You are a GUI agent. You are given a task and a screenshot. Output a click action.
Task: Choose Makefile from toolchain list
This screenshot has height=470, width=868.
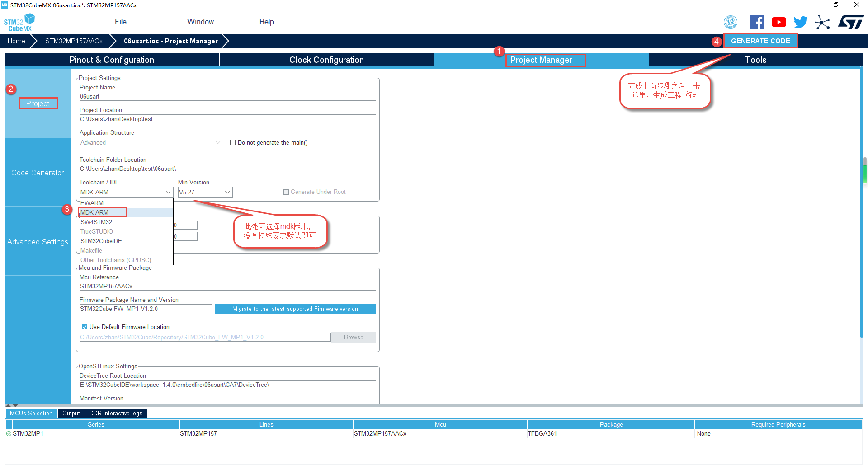click(126, 250)
